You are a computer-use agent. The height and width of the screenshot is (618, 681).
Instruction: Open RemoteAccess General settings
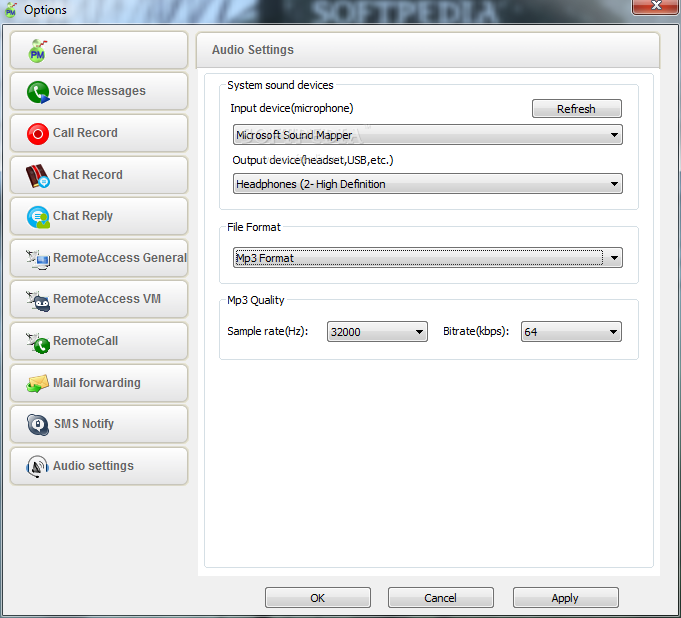[x=99, y=258]
